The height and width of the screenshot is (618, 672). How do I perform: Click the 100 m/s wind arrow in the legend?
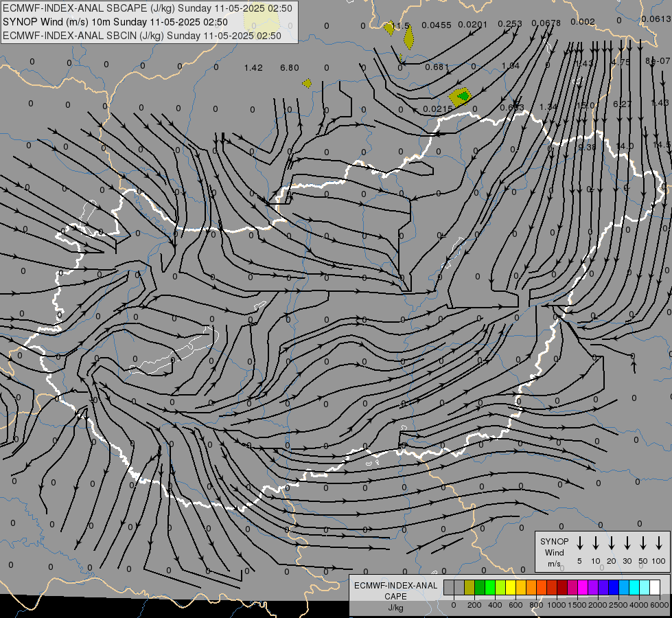659,542
